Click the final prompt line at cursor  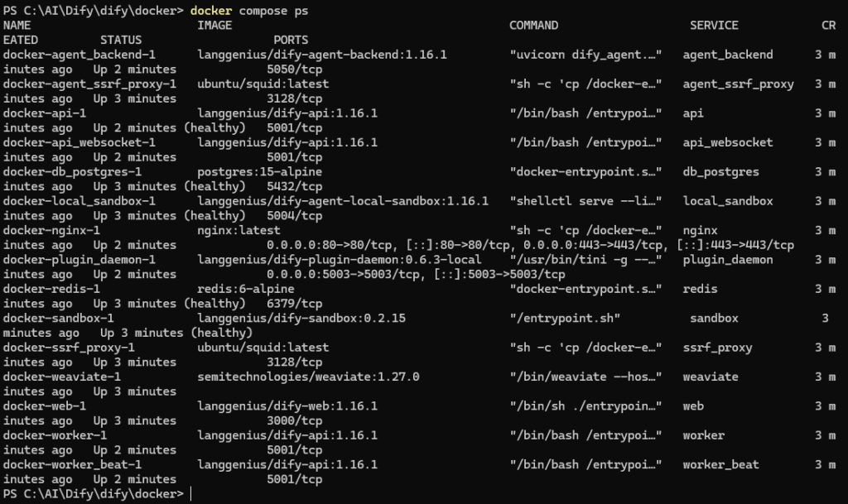coord(98,494)
